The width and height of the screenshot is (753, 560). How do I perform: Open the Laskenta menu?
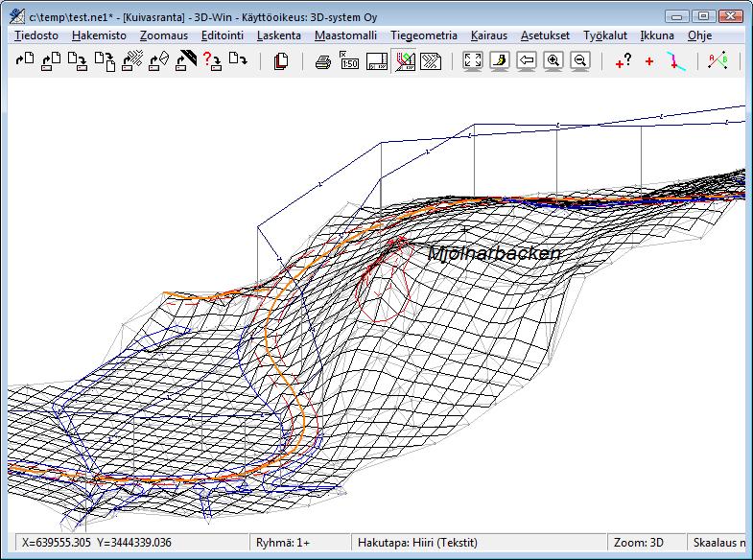click(x=279, y=35)
